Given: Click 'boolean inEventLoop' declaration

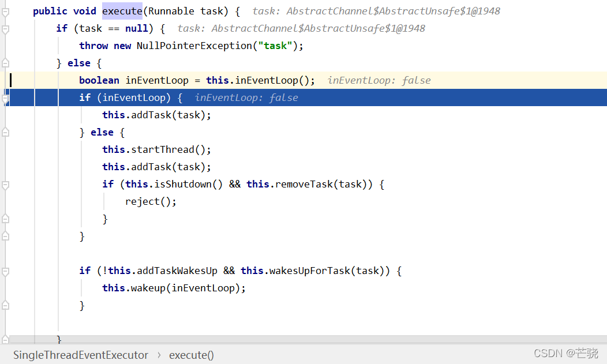Looking at the screenshot, I should click(133, 80).
